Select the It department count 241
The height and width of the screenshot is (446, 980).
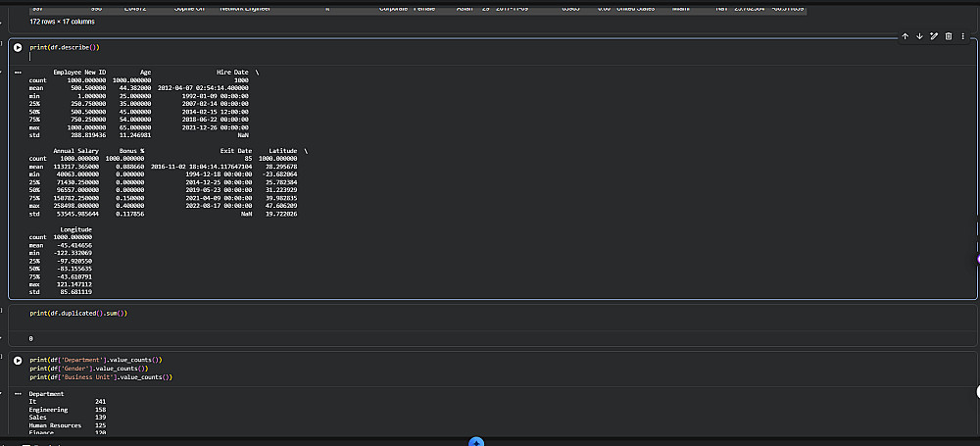101,401
